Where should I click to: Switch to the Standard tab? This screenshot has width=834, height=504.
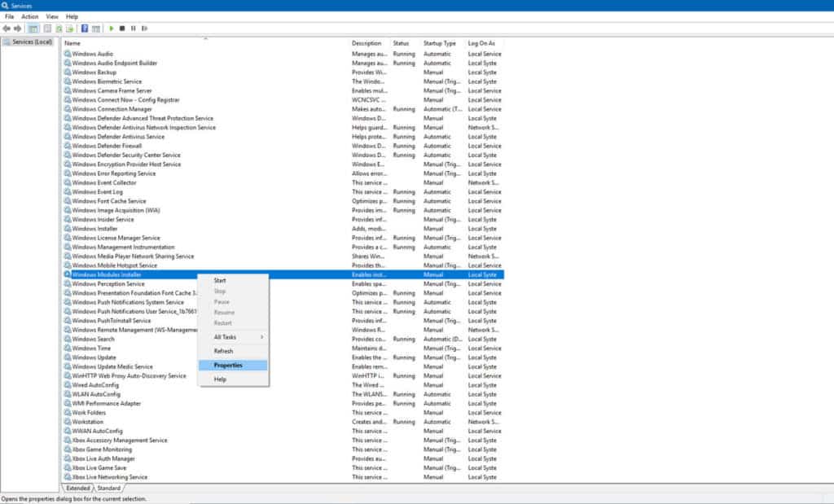tap(108, 489)
